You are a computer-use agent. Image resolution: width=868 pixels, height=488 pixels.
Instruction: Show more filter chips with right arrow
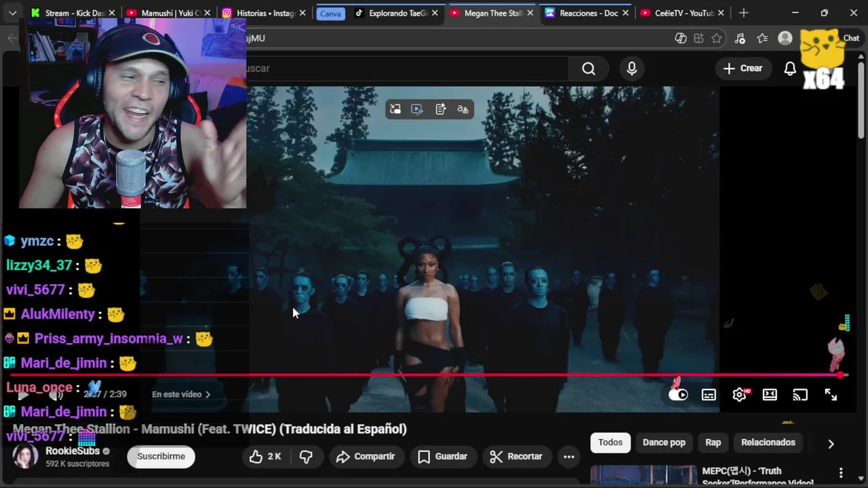tap(831, 444)
